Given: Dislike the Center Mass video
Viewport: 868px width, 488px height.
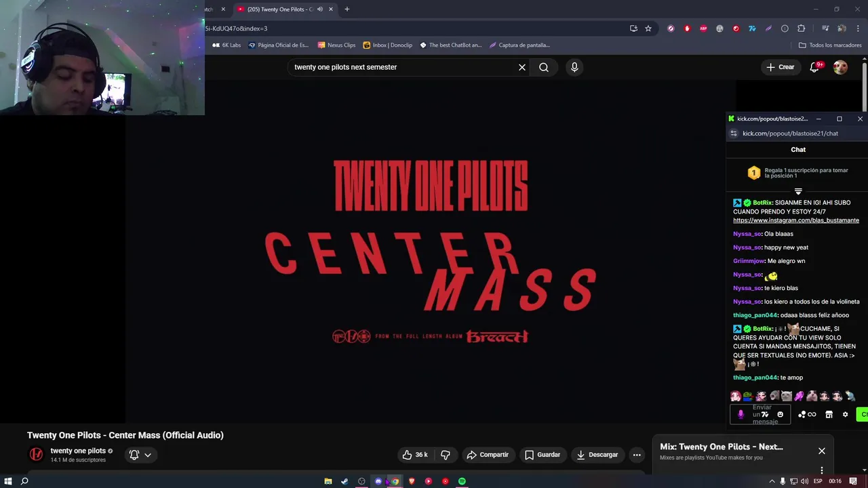Looking at the screenshot, I should click(446, 455).
